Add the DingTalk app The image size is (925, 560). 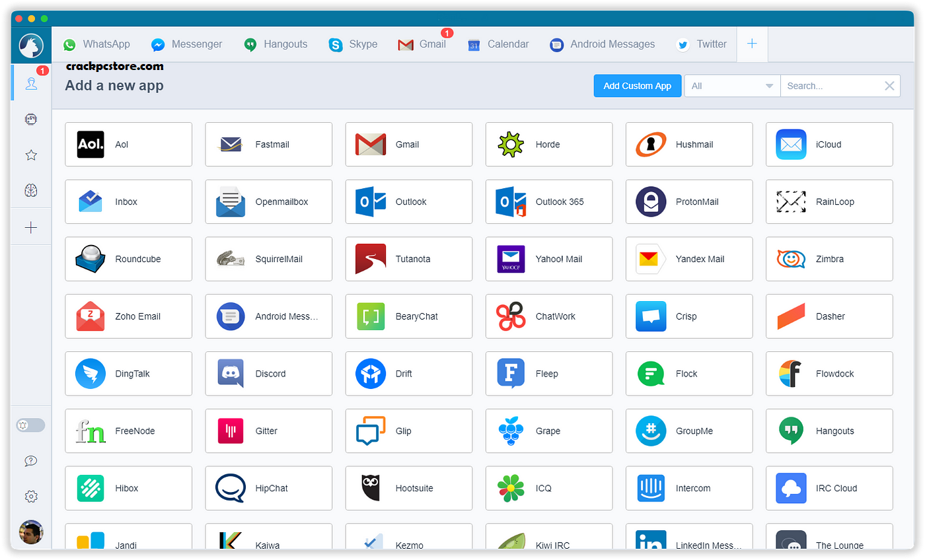(x=129, y=374)
